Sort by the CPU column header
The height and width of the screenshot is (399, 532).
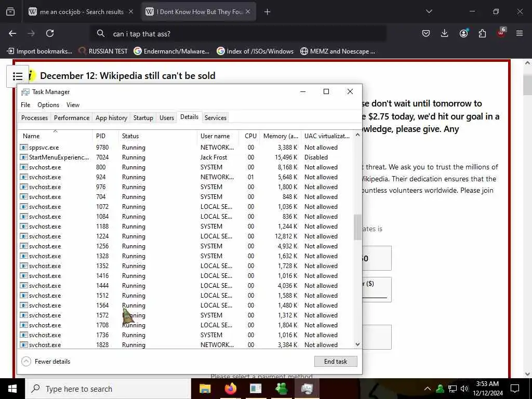[250, 136]
